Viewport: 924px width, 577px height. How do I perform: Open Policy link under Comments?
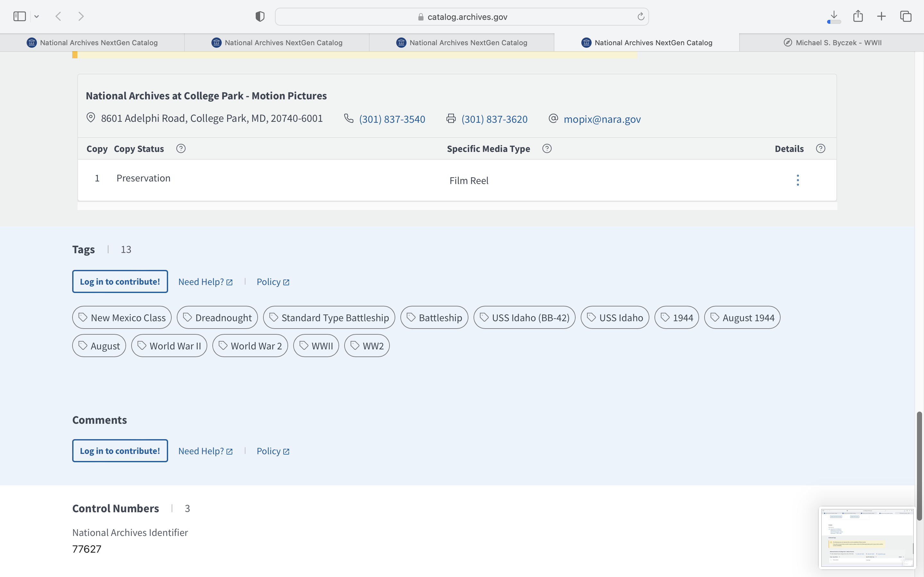coord(273,451)
